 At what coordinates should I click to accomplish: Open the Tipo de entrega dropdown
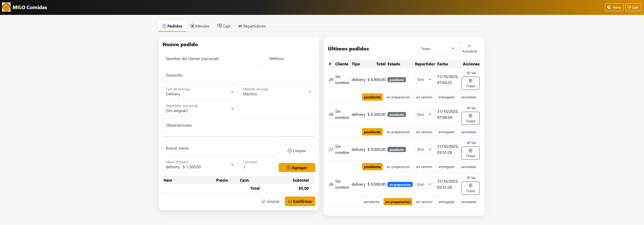coord(200,92)
